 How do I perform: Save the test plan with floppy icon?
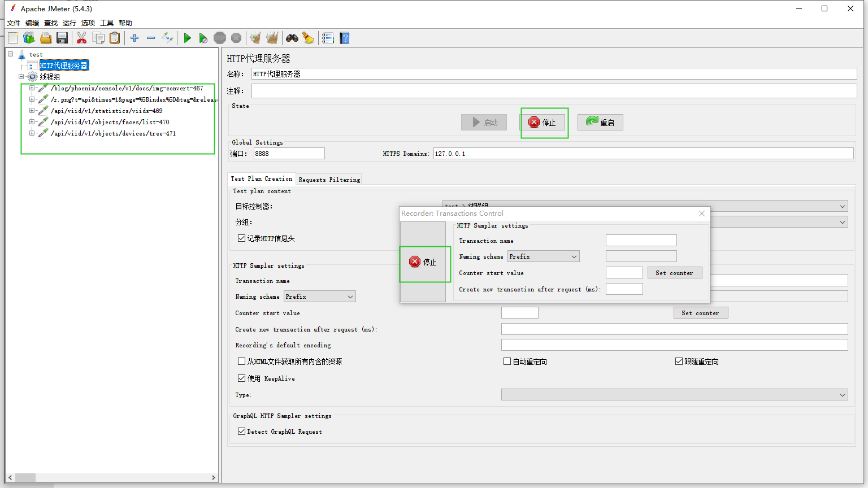pyautogui.click(x=62, y=38)
